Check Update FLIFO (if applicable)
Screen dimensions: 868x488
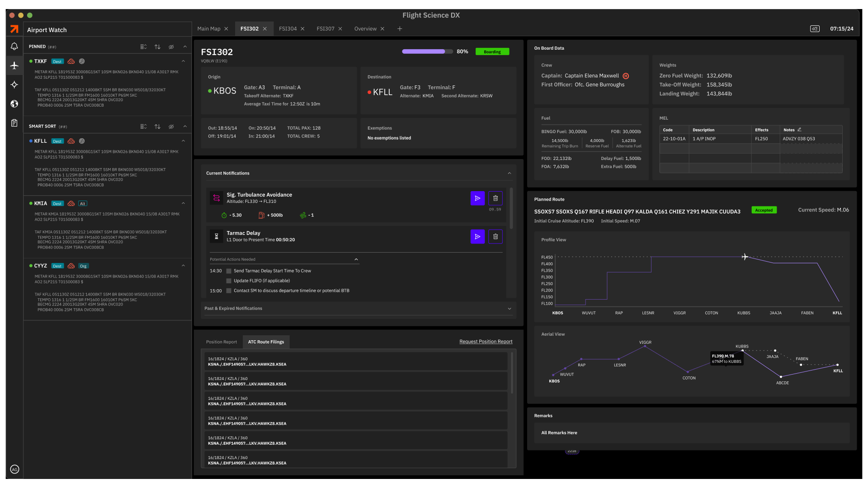(229, 281)
